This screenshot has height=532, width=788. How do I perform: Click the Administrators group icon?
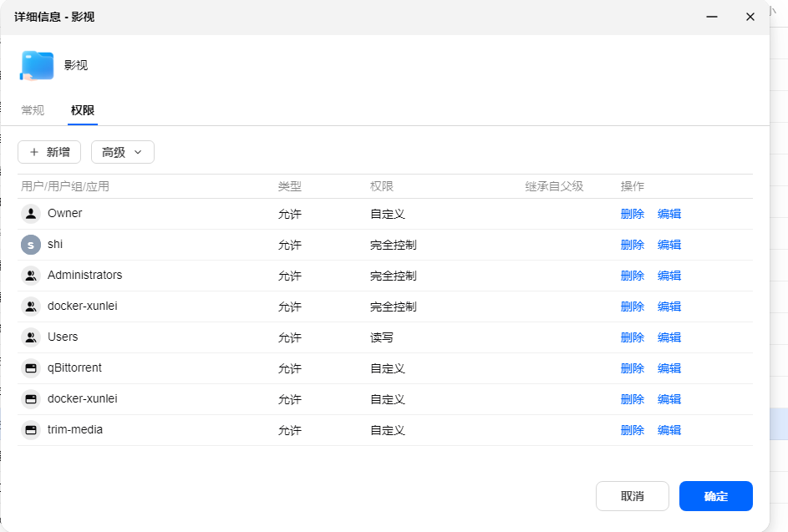tap(31, 276)
